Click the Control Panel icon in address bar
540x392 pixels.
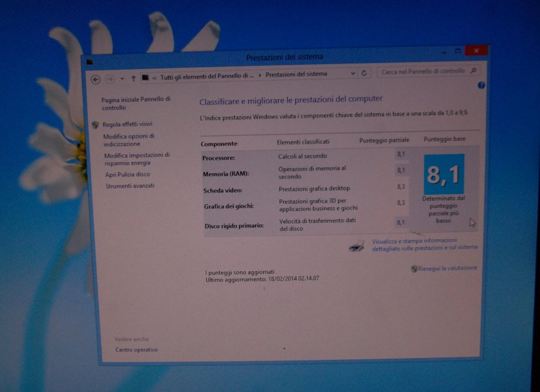(146, 77)
